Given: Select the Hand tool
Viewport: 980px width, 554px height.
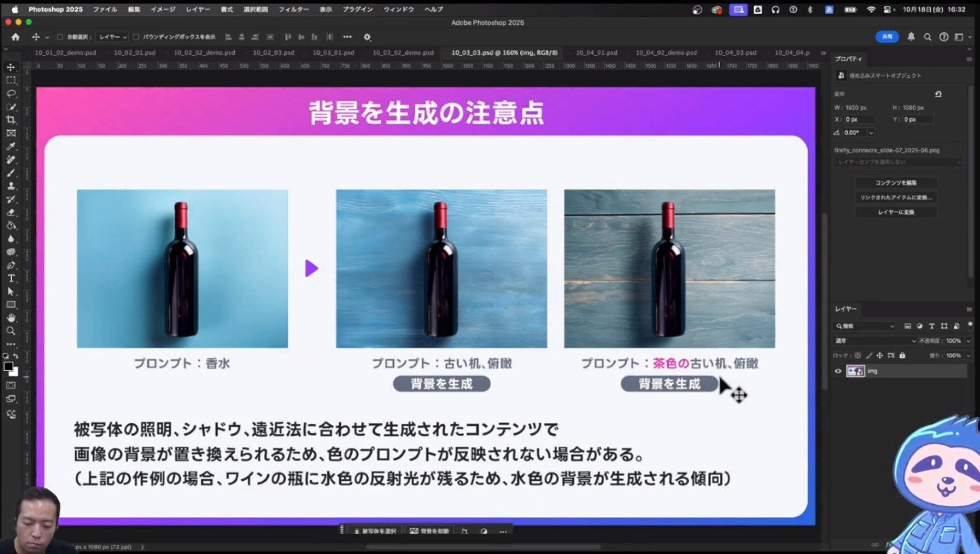Looking at the screenshot, I should 11,318.
